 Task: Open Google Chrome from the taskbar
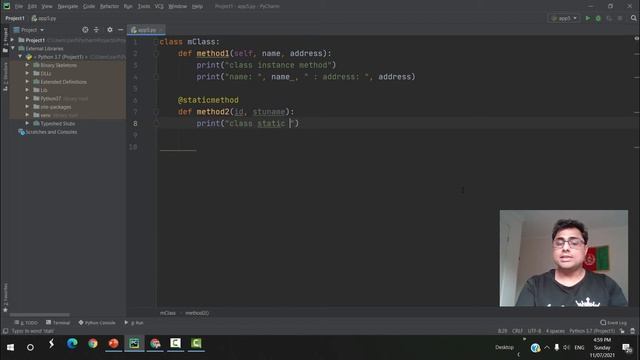point(93,344)
